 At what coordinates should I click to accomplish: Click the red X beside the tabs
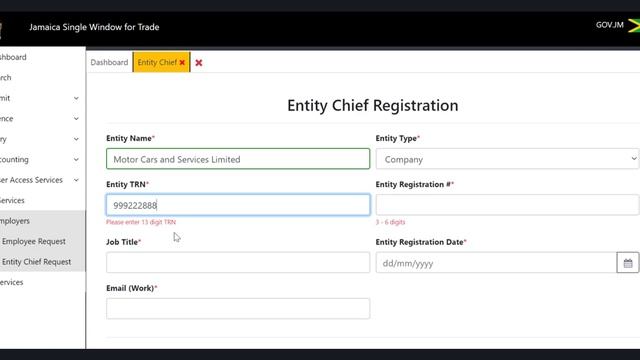pos(199,62)
